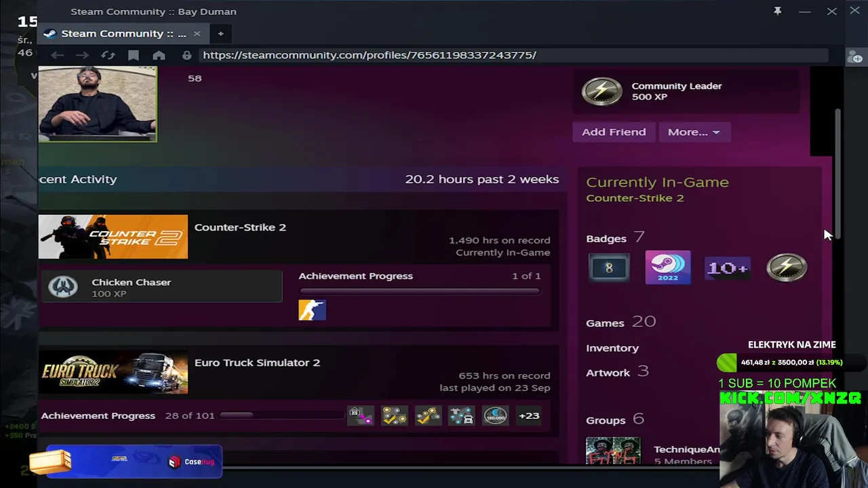868x488 pixels.
Task: Expand the +23 more achievements button
Action: click(529, 415)
